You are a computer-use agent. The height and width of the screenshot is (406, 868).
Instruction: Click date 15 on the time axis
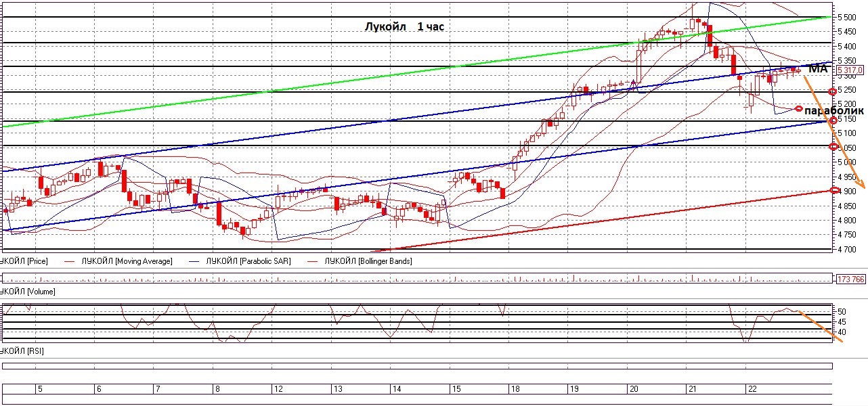tap(456, 389)
